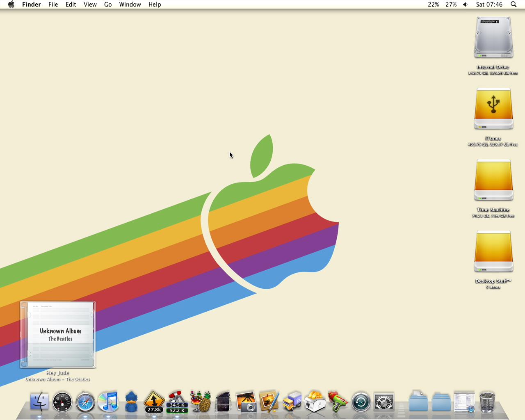The height and width of the screenshot is (420, 525).
Task: Open the Apple menu
Action: 11,5
